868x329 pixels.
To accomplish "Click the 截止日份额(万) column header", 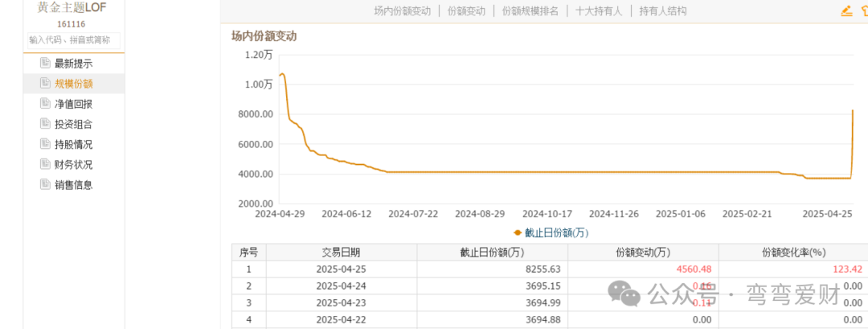I will pyautogui.click(x=492, y=253).
